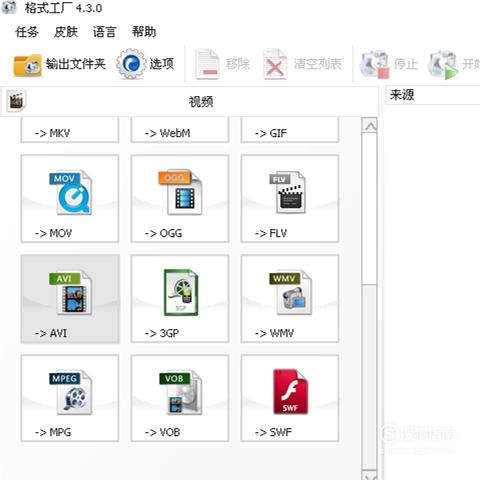480x480 pixels.
Task: Click the 移除 document icon
Action: coord(207,64)
